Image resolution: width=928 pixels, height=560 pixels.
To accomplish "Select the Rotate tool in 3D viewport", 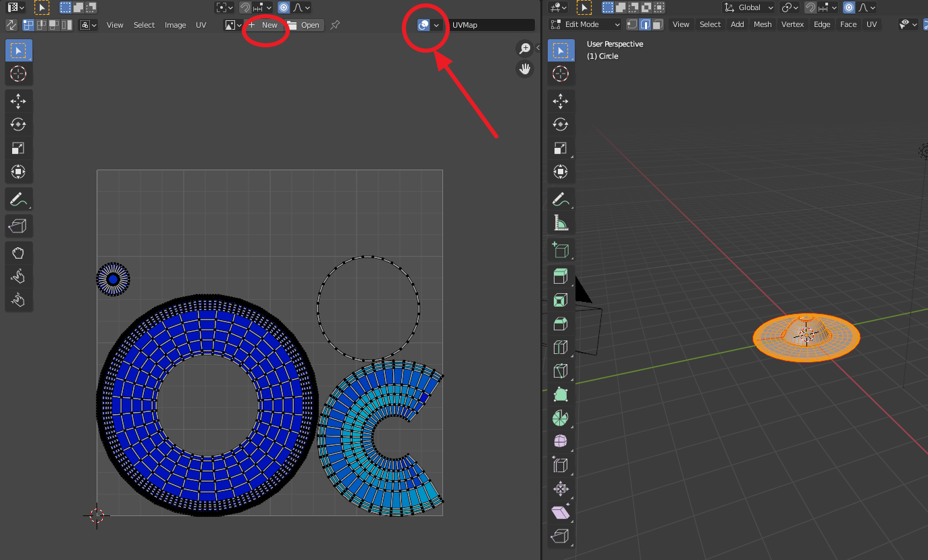I will click(561, 125).
